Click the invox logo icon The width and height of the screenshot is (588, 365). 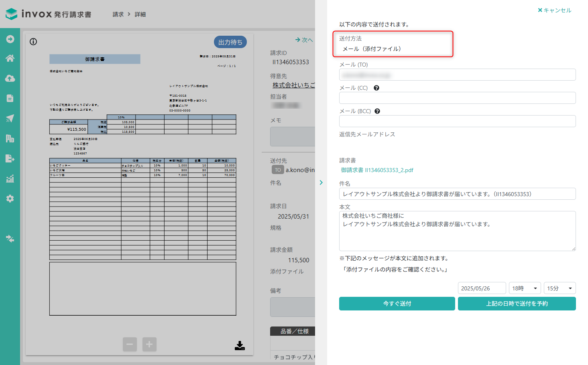pyautogui.click(x=11, y=14)
